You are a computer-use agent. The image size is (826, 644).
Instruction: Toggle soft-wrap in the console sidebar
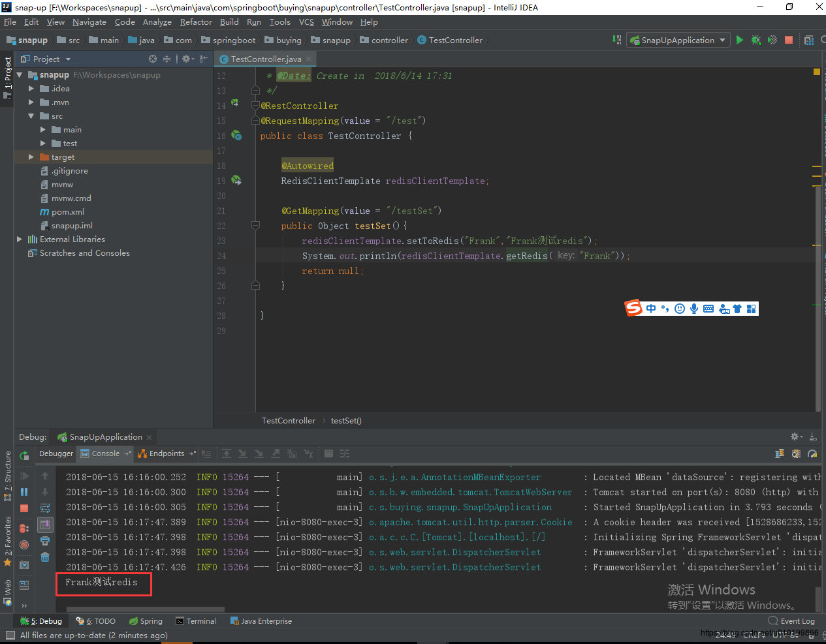click(45, 508)
